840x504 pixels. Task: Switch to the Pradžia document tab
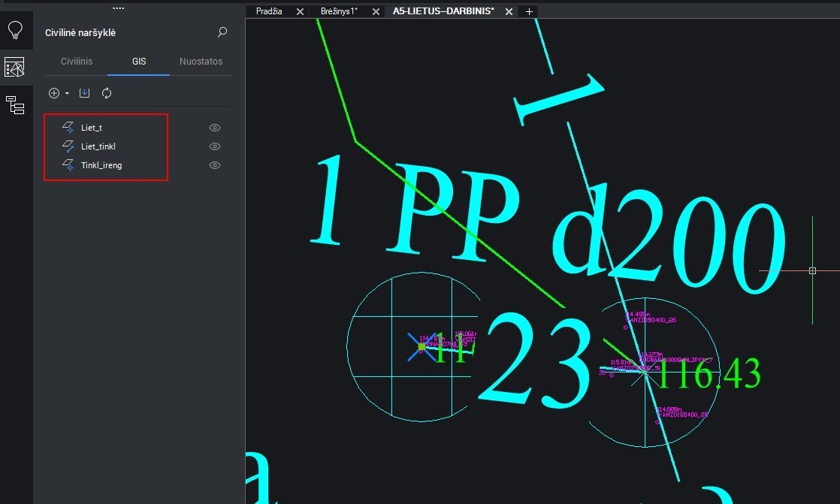tap(269, 11)
